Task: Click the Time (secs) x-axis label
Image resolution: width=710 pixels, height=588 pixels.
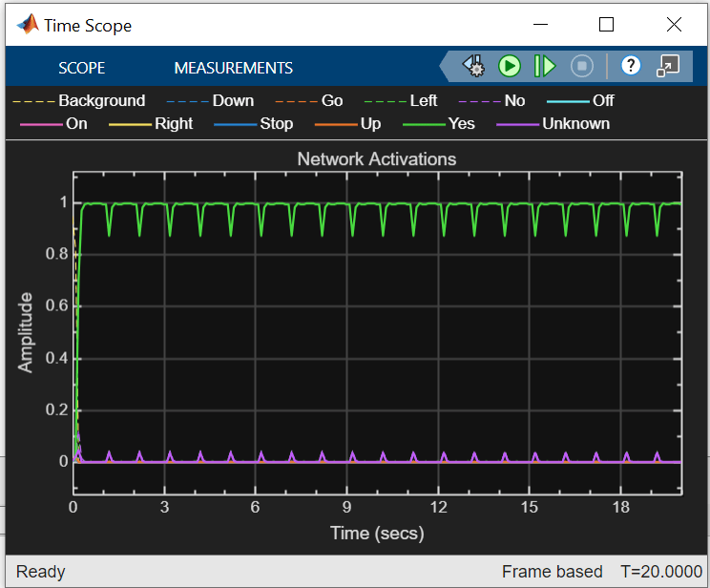Action: pyautogui.click(x=377, y=533)
